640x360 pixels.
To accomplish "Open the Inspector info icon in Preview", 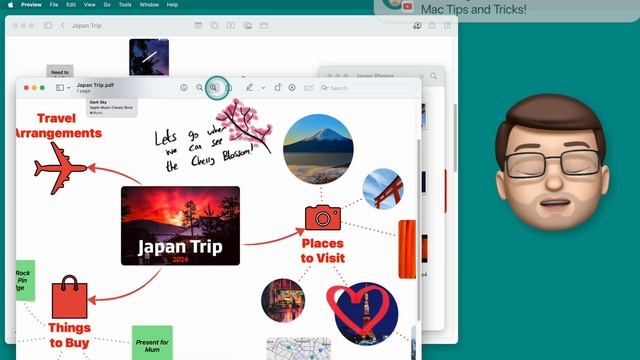I will pyautogui.click(x=184, y=87).
